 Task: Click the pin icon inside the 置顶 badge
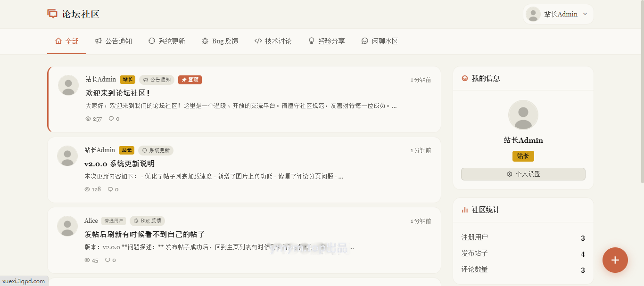[x=184, y=80]
